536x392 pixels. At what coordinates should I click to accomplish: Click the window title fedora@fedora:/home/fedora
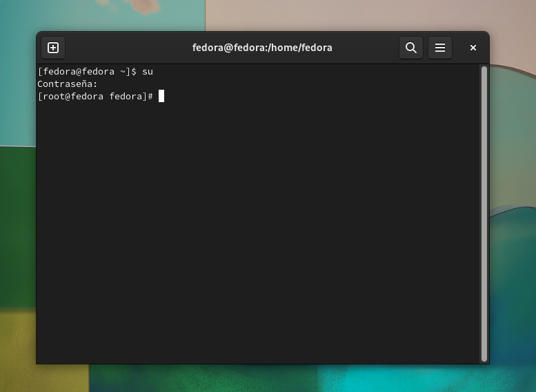point(262,48)
